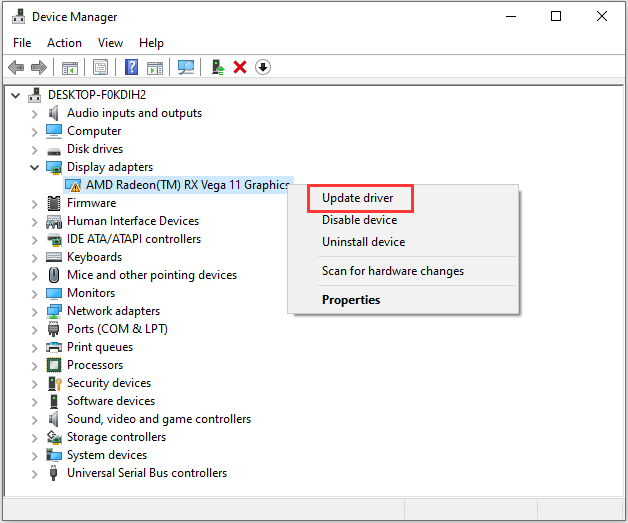Click the Disable device down-arrow icon
The height and width of the screenshot is (523, 628).
tap(263, 67)
